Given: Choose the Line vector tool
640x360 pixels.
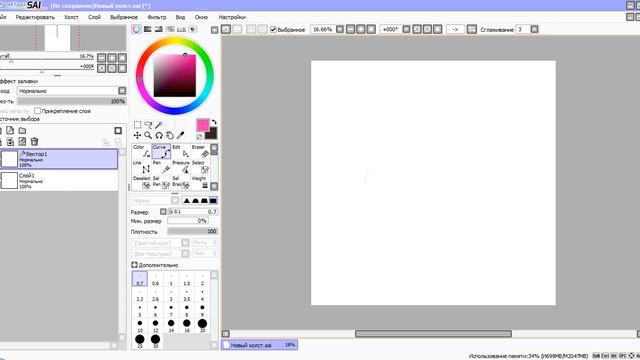Looking at the screenshot, I should (142, 167).
